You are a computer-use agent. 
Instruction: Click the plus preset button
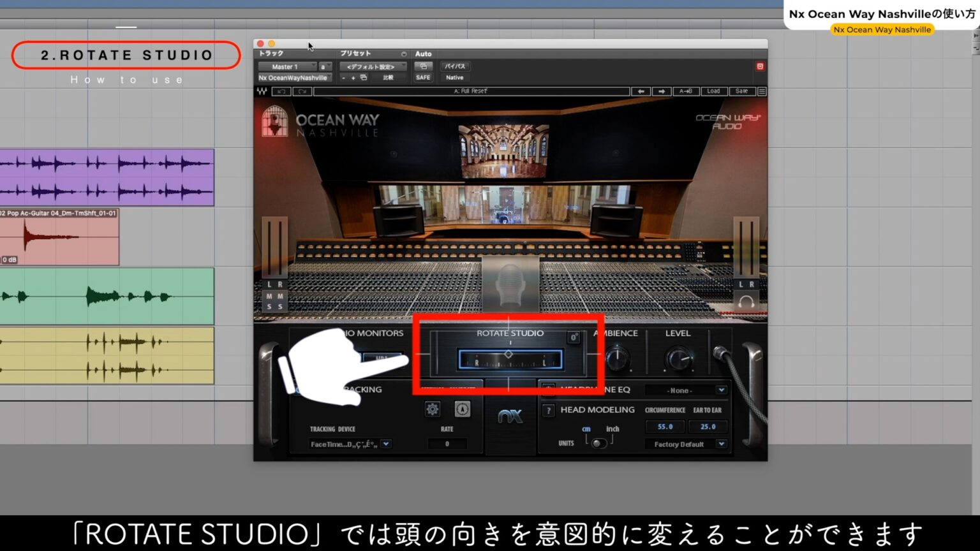[x=353, y=77]
